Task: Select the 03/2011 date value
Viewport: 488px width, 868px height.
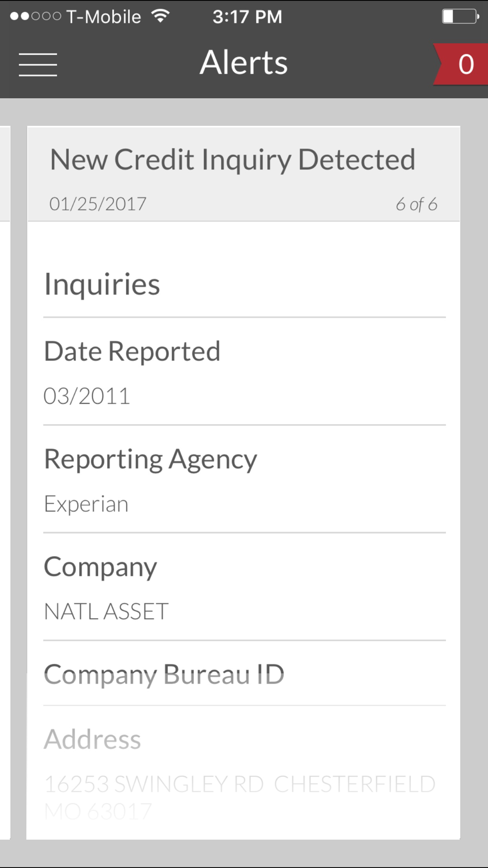Action: click(87, 396)
